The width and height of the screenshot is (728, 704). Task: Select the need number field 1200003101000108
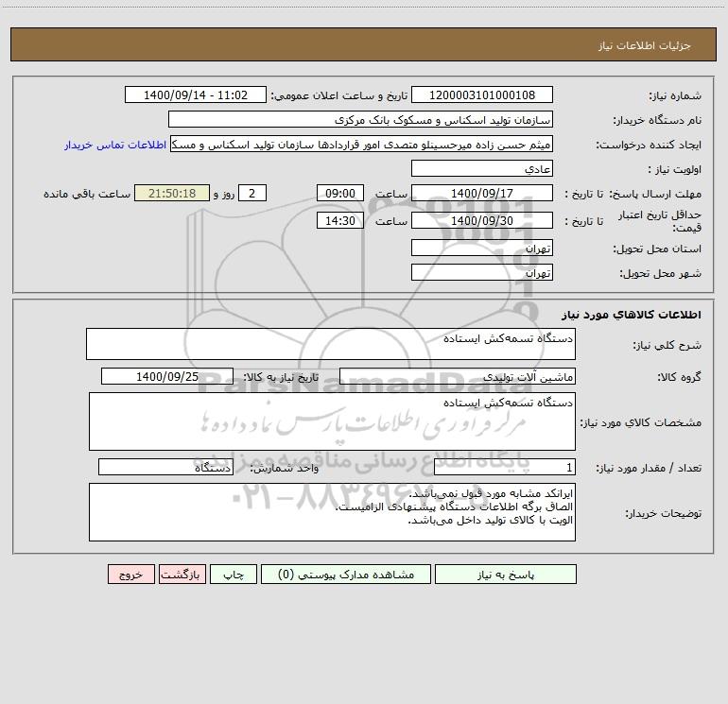(x=482, y=94)
